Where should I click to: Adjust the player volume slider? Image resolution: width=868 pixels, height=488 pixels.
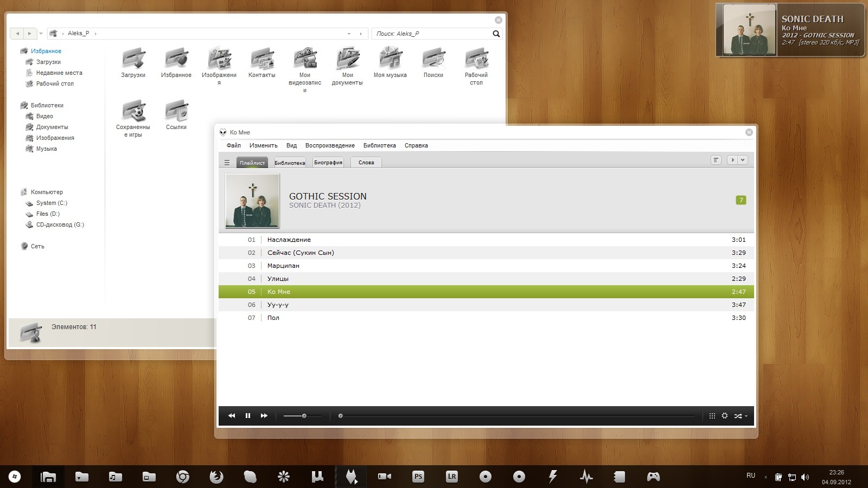(303, 416)
